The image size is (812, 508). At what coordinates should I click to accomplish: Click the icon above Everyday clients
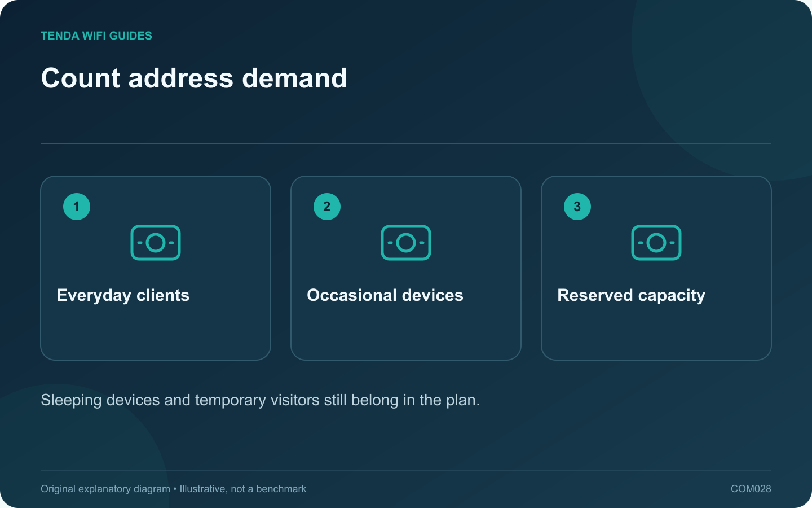pyautogui.click(x=156, y=243)
